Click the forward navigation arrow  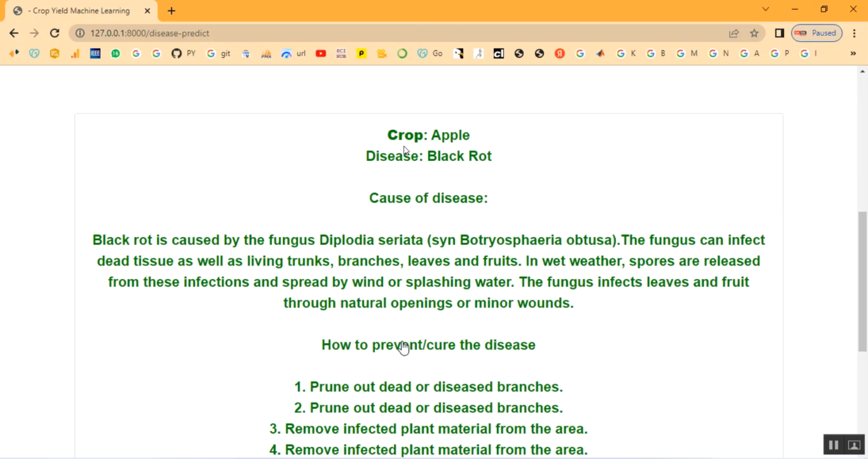[x=34, y=33]
